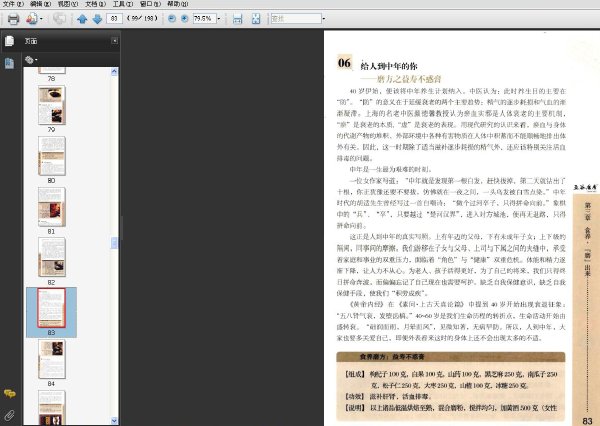
Task: Open the 帮助 menu
Action: [178, 4]
